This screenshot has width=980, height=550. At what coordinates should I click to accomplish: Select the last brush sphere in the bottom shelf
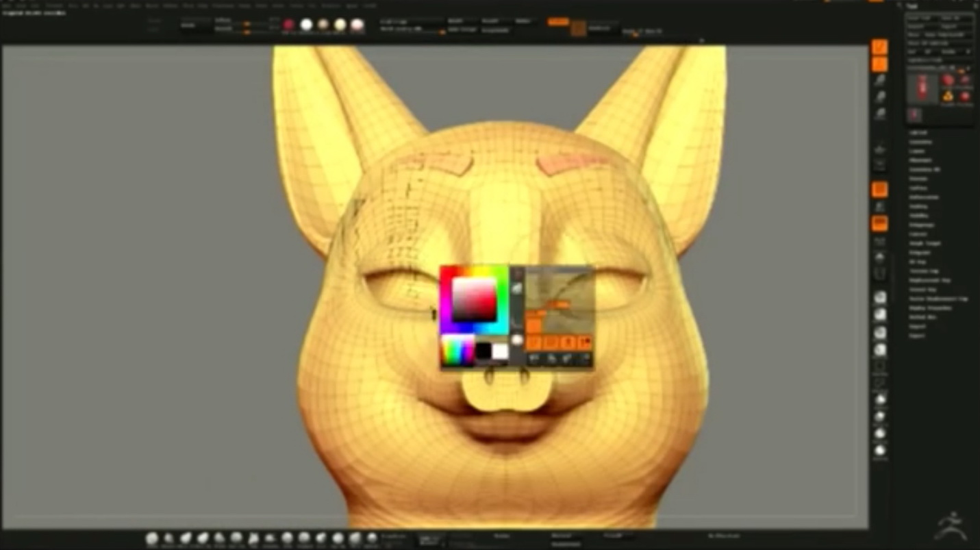pos(372,538)
